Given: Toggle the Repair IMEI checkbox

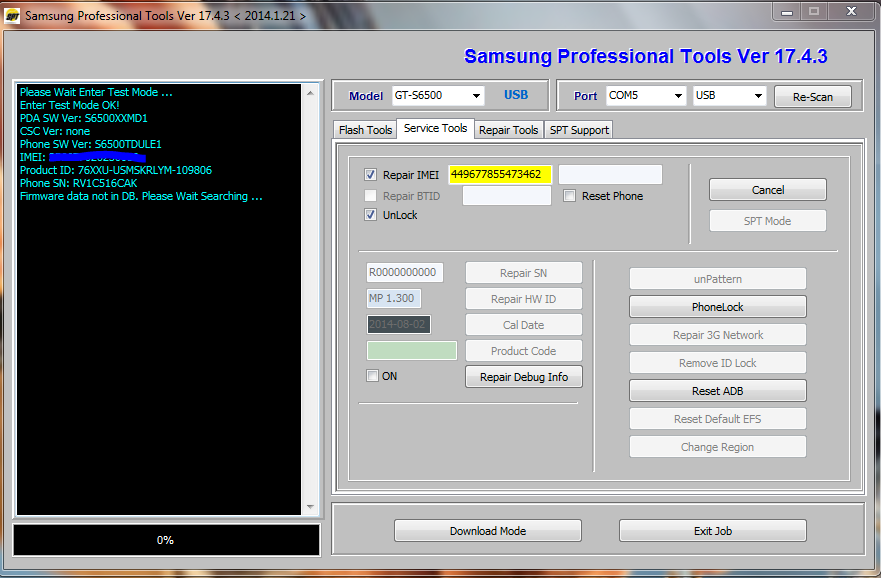Looking at the screenshot, I should coord(370,175).
